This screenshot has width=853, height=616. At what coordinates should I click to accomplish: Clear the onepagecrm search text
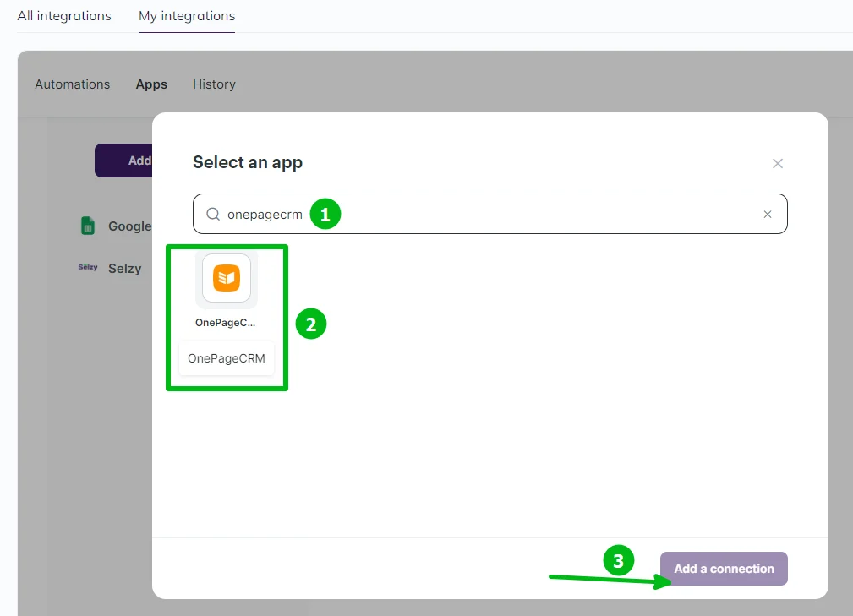pos(767,215)
